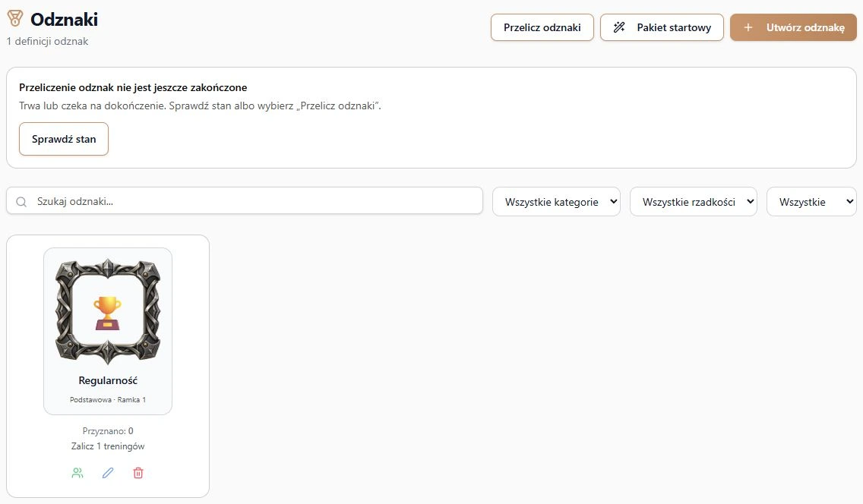The width and height of the screenshot is (863, 504).
Task: Click the 1 definicji odznak subtitle
Action: tap(47, 41)
